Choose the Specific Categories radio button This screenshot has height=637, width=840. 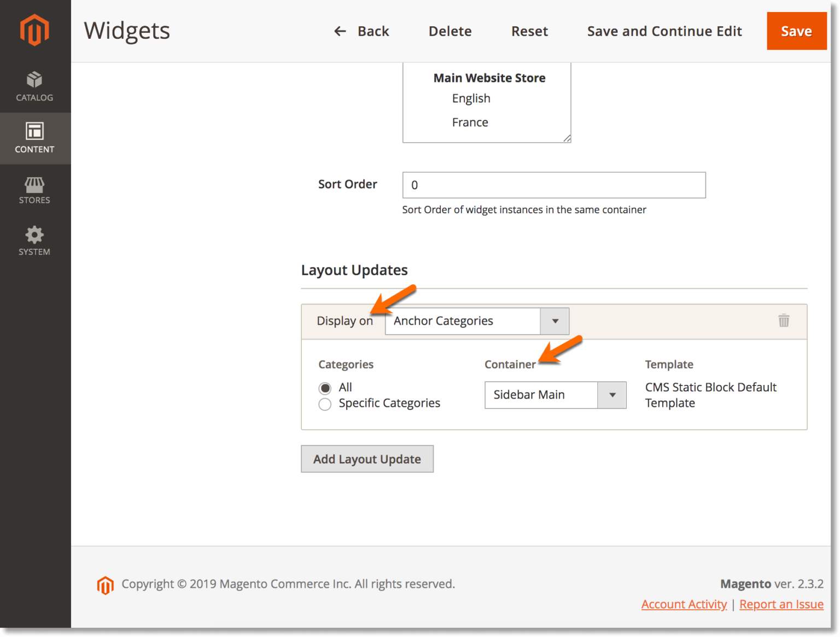[325, 404]
